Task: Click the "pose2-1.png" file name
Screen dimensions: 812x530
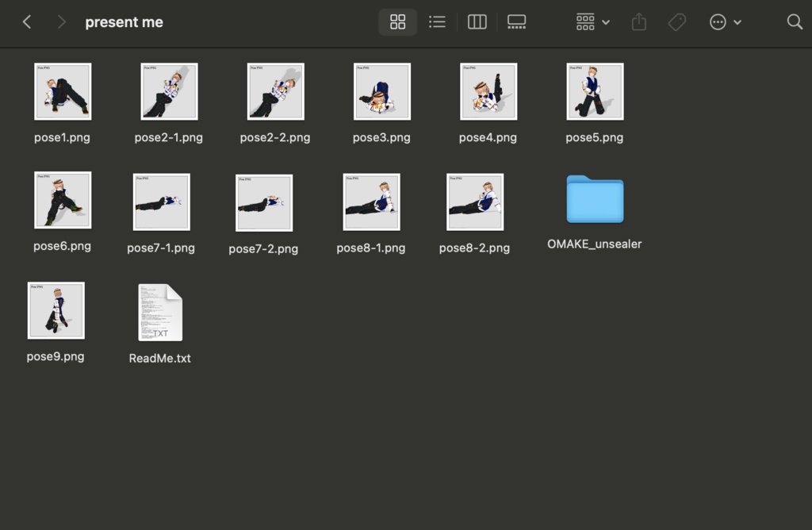Action: point(169,137)
